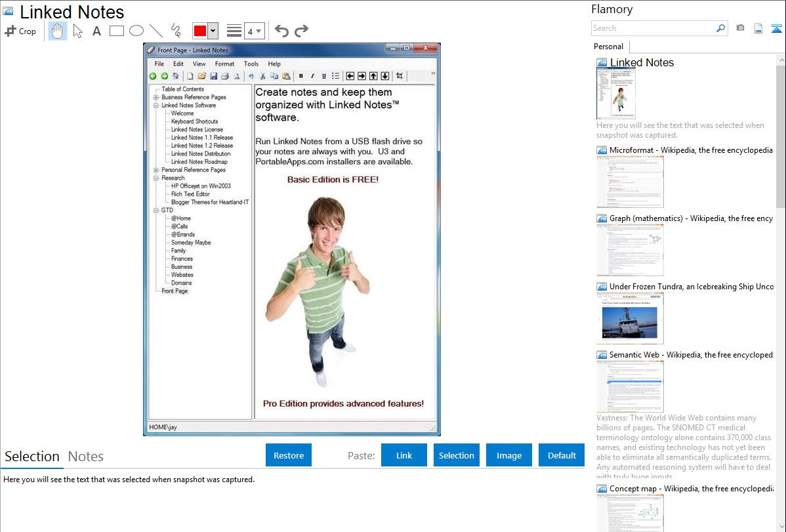Select the straight line tool
This screenshot has width=786, height=532.
(x=155, y=31)
